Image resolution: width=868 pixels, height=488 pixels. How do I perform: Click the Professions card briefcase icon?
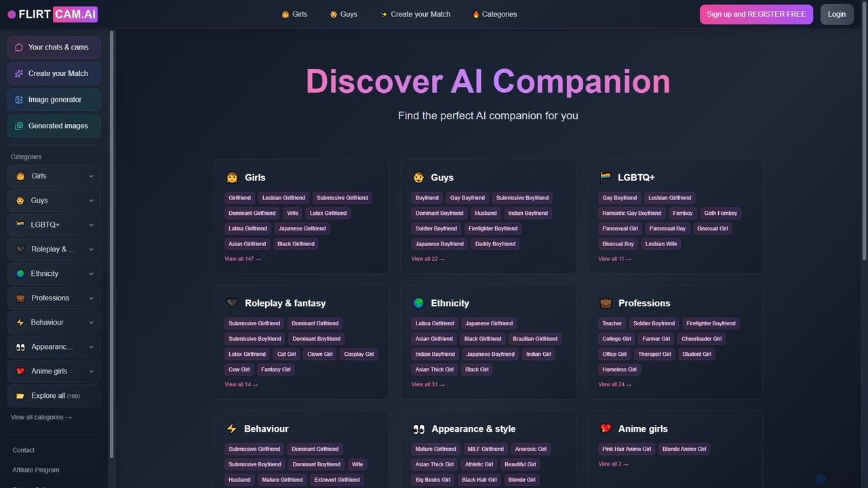(x=606, y=303)
